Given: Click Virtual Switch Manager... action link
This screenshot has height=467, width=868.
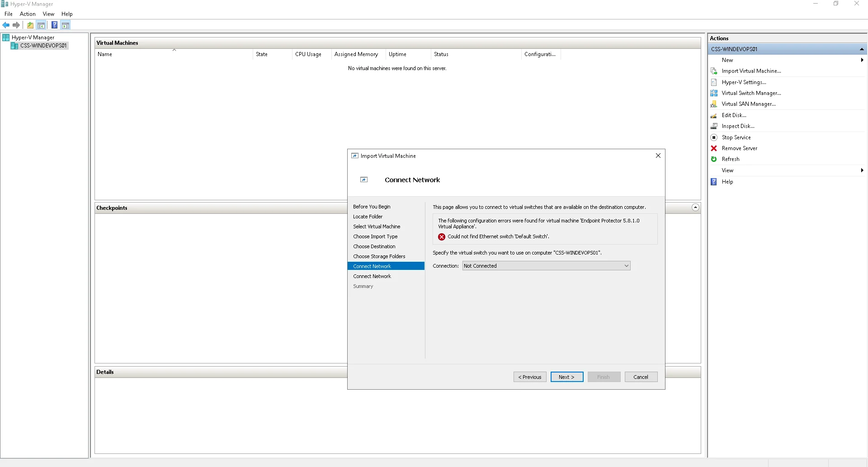Looking at the screenshot, I should tap(751, 93).
